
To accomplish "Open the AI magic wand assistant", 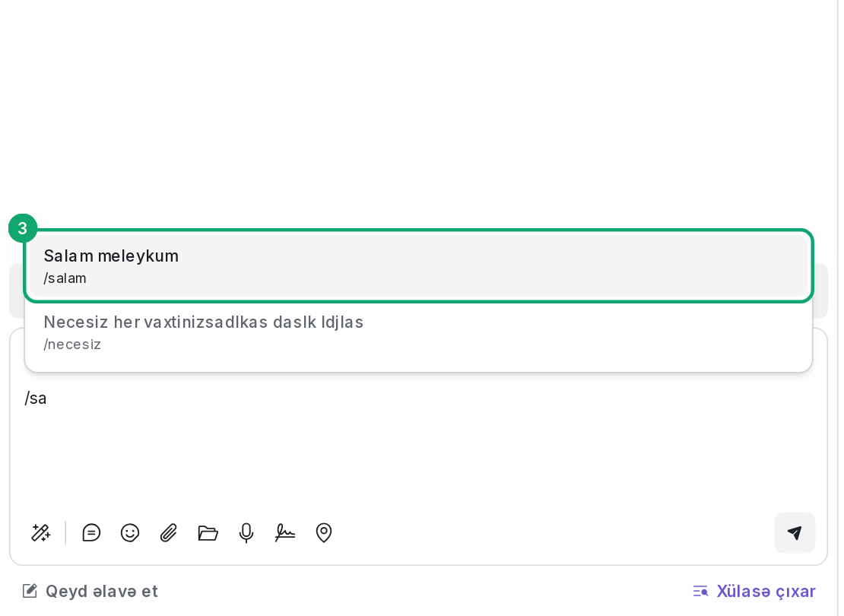I will pos(41,532).
